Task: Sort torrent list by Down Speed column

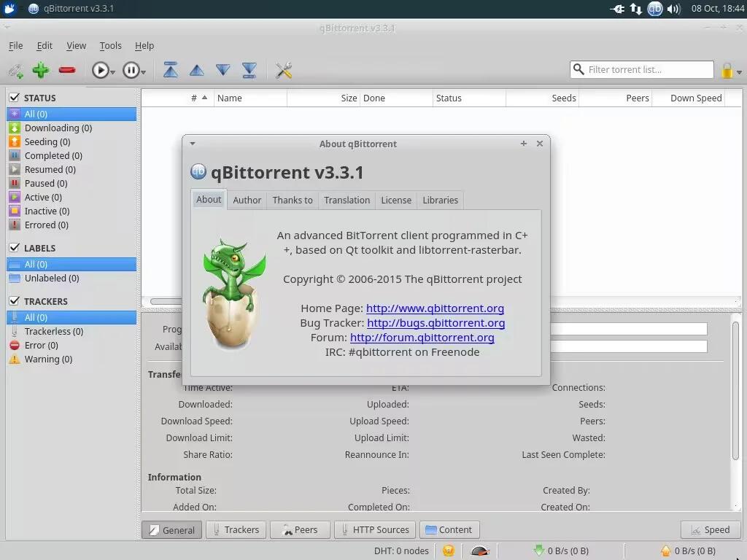Action: pos(689,98)
